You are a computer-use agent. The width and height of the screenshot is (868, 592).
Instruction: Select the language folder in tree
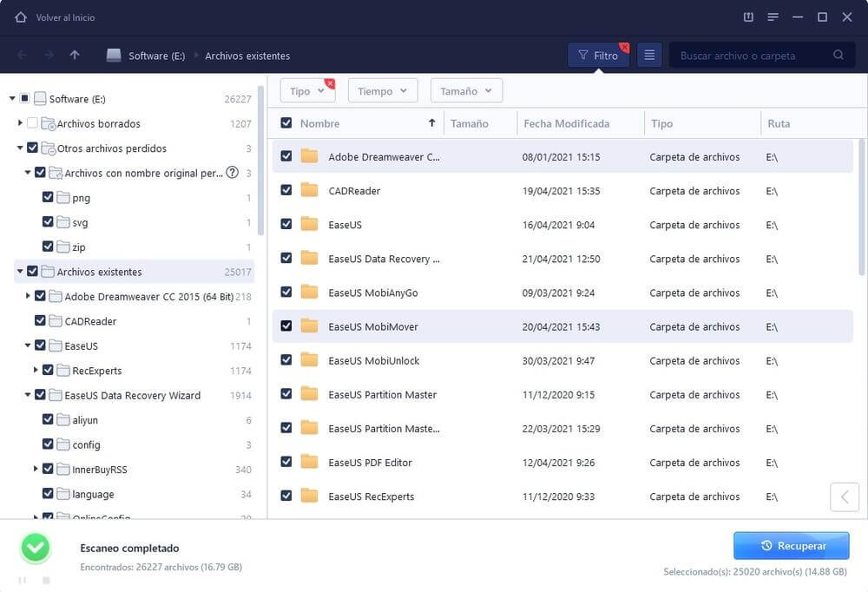(93, 494)
